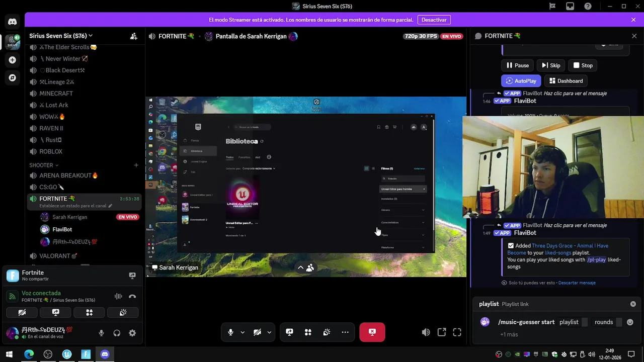Screen dimensions: 644x362
Task: Toggle camera in voice connected panel
Action: [22, 313]
